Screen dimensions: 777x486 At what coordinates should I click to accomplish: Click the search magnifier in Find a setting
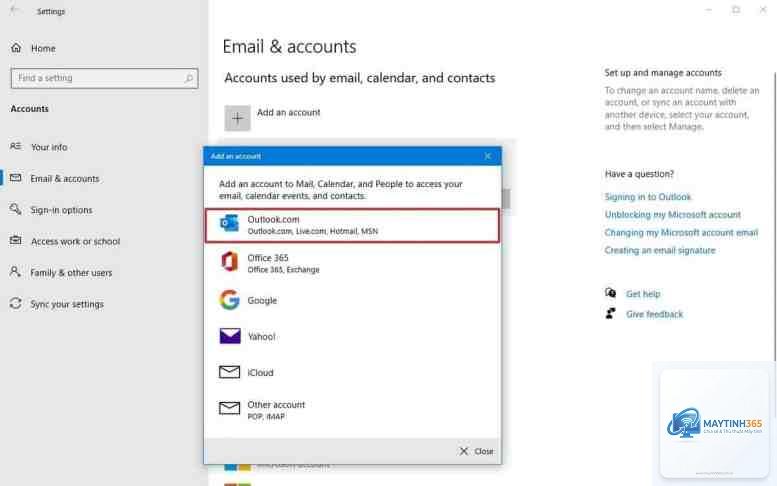[x=189, y=78]
